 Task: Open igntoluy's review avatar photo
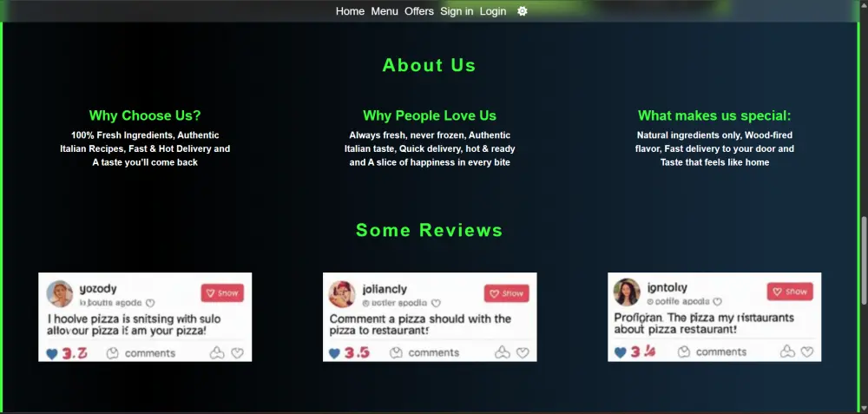click(627, 292)
